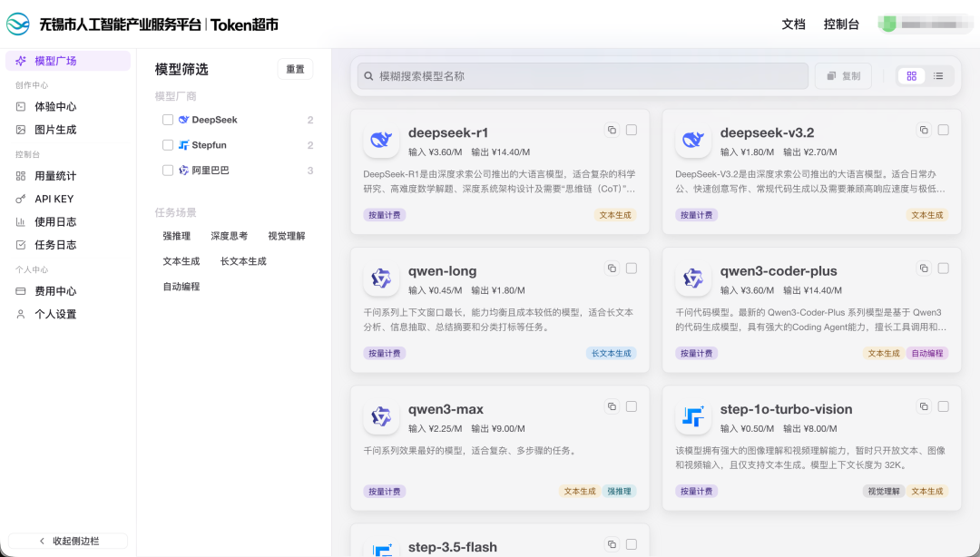The image size is (980, 557).
Task: Click the qwen-long model logo
Action: [380, 278]
